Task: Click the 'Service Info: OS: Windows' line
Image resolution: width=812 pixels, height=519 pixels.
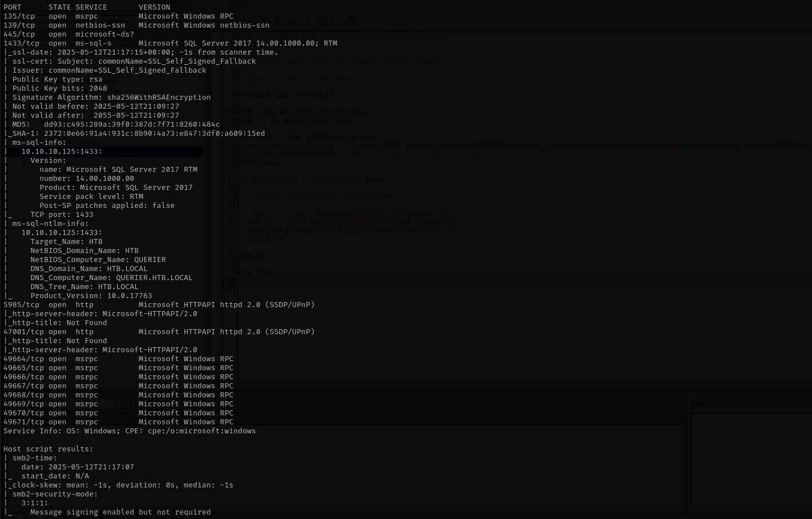Action: click(130, 431)
